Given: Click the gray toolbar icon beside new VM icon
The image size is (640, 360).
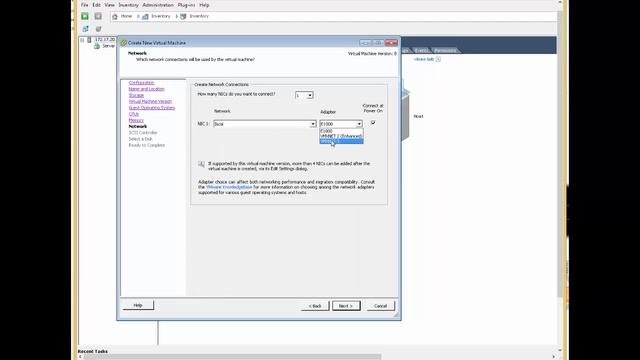Looking at the screenshot, I should [x=98, y=29].
